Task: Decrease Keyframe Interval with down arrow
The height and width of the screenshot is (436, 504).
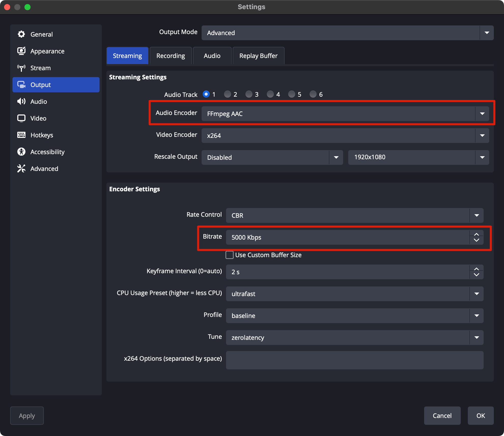Action: point(477,275)
